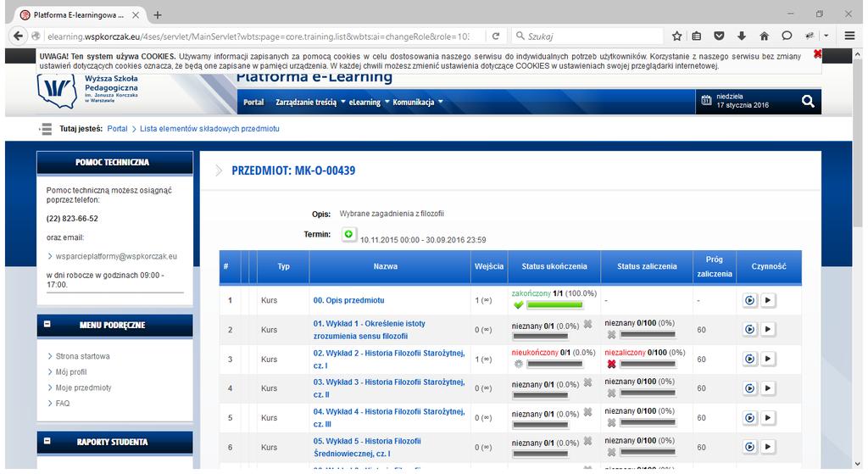Image resolution: width=868 pixels, height=474 pixels.
Task: Click the support email wsparcieplatformy@wspkorczak.eu
Action: (116, 256)
